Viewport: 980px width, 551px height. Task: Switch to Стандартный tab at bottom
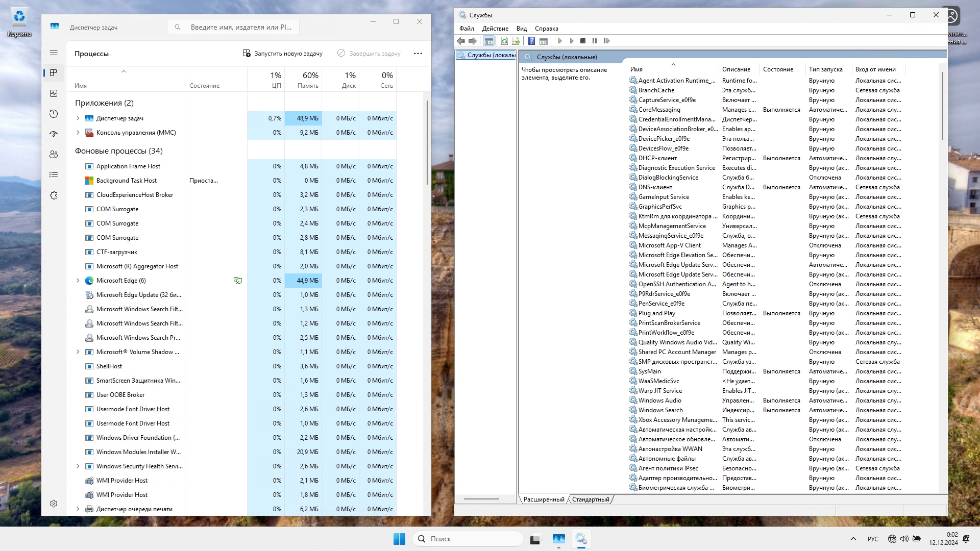tap(591, 499)
